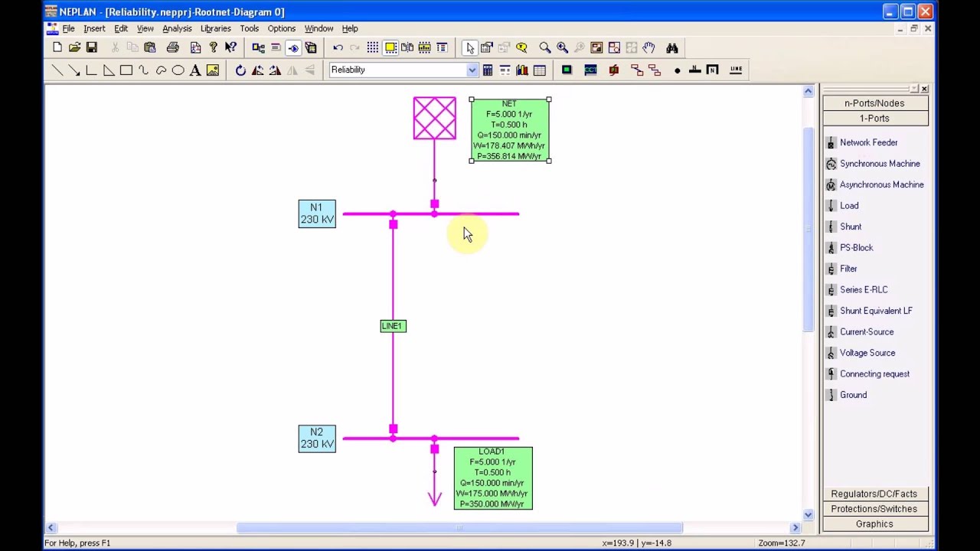Toggle the pressed blue diagram mode button

coord(293,47)
